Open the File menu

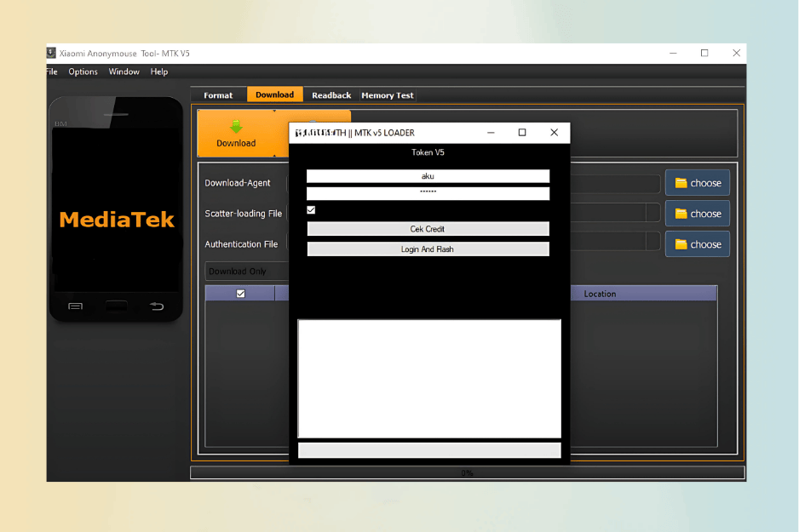52,72
